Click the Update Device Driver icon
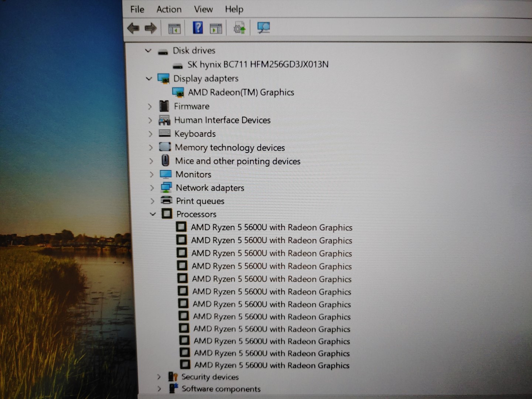 point(239,28)
